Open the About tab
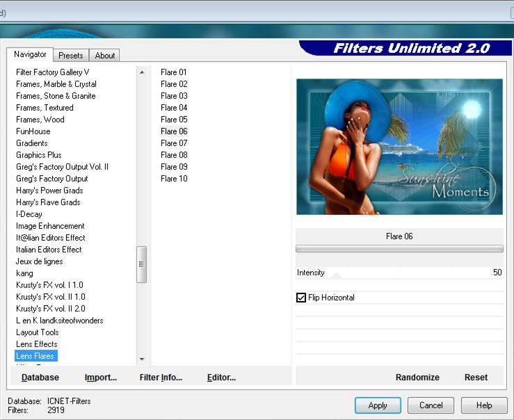The height and width of the screenshot is (420, 514). [x=105, y=56]
